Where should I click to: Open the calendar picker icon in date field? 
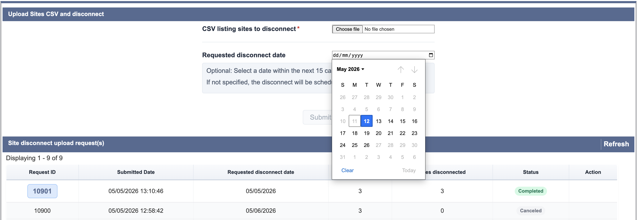(431, 55)
